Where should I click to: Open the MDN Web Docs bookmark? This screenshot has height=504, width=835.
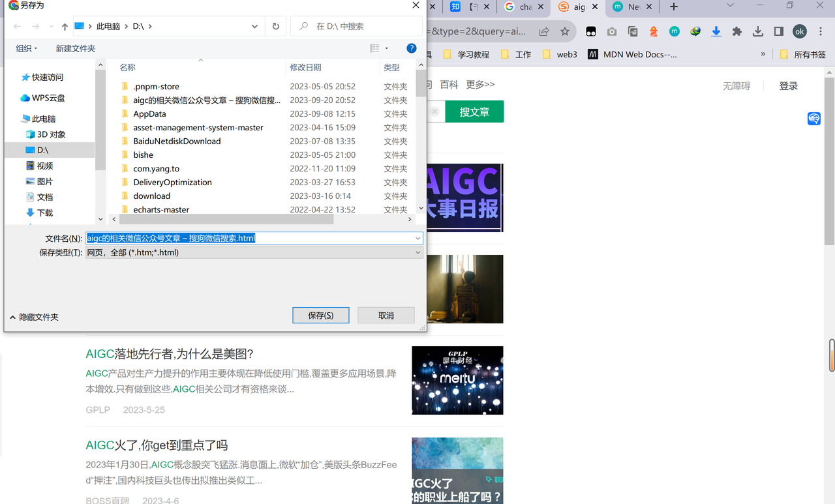tap(633, 55)
